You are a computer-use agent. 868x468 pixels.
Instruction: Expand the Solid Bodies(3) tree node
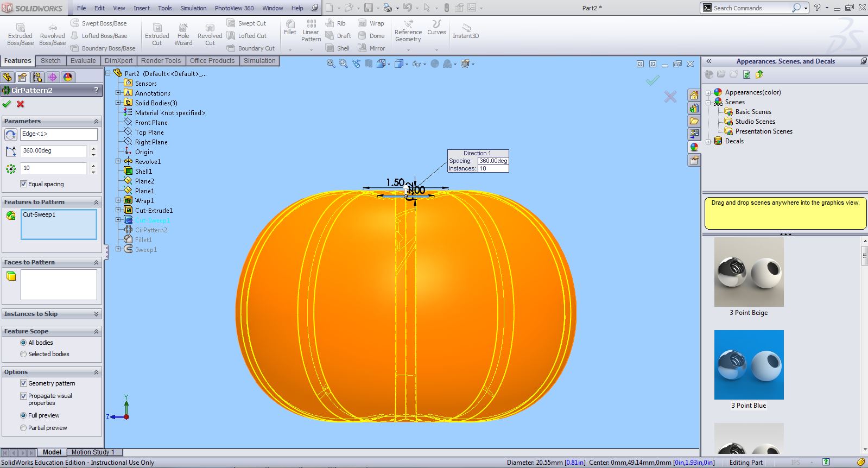tap(118, 103)
